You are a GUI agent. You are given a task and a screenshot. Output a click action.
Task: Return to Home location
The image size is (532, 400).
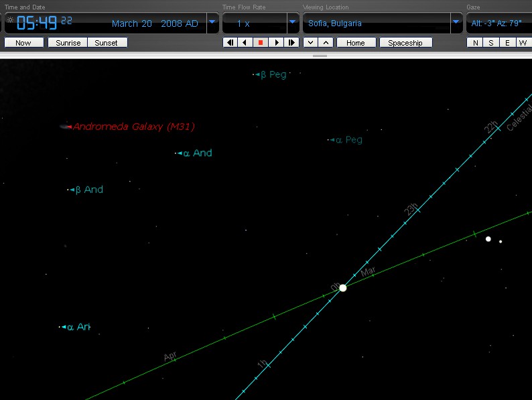pyautogui.click(x=356, y=42)
